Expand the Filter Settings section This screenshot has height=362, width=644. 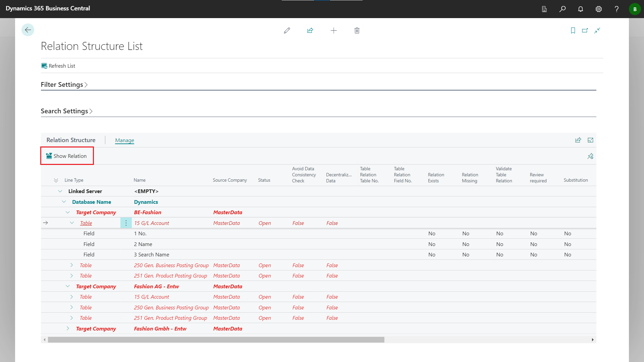point(64,84)
